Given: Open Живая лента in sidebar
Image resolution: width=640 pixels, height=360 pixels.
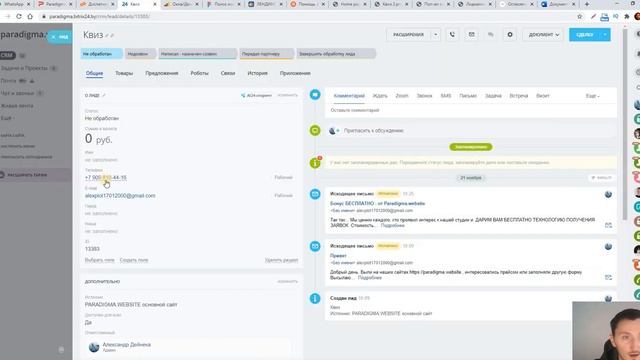Looking at the screenshot, I should (17, 106).
